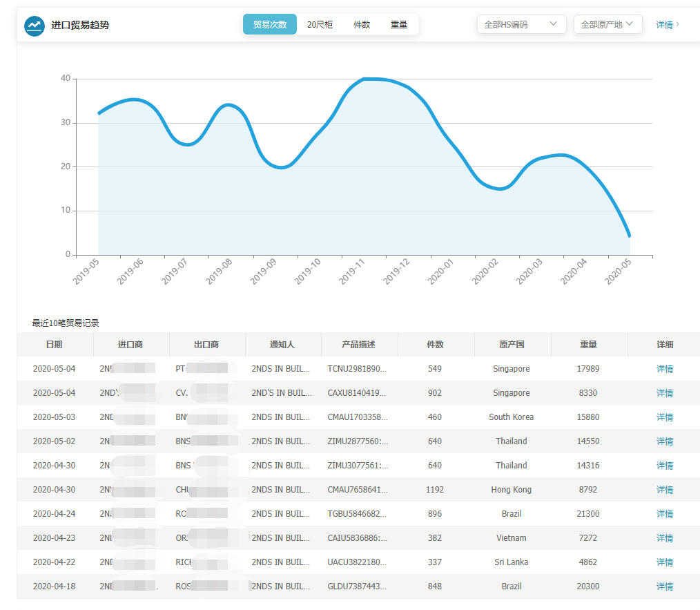Click product description TCNU2981890 in first row
The height and width of the screenshot is (610, 700).
(x=357, y=368)
